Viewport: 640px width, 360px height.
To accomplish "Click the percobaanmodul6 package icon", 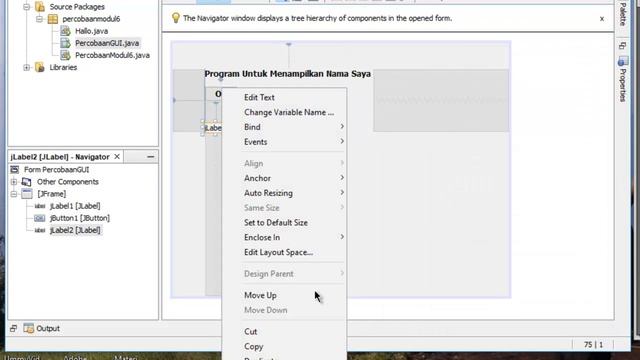I will pos(53,19).
